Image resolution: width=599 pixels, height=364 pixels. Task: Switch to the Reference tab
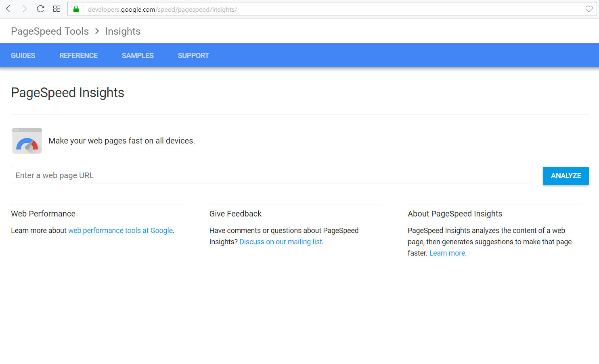click(x=79, y=56)
